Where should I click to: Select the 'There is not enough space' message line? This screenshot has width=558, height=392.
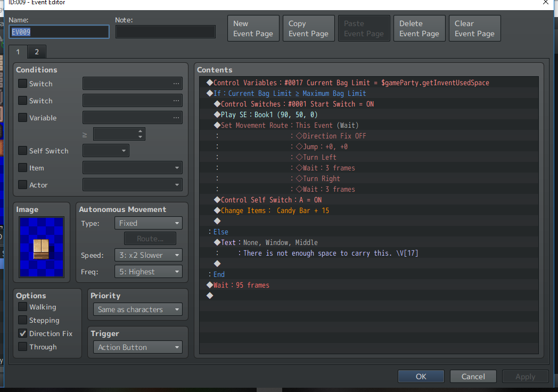[x=369, y=253]
